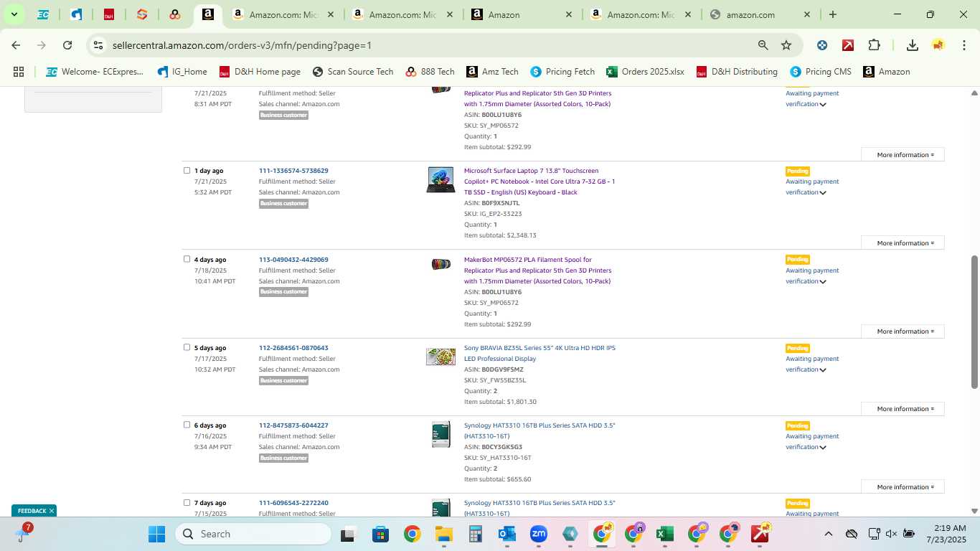The width and height of the screenshot is (980, 551).
Task: View site information icon in address bar
Action: click(x=99, y=45)
